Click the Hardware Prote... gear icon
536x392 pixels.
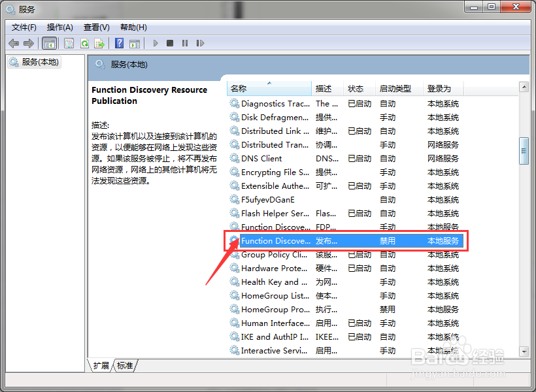pyautogui.click(x=235, y=268)
